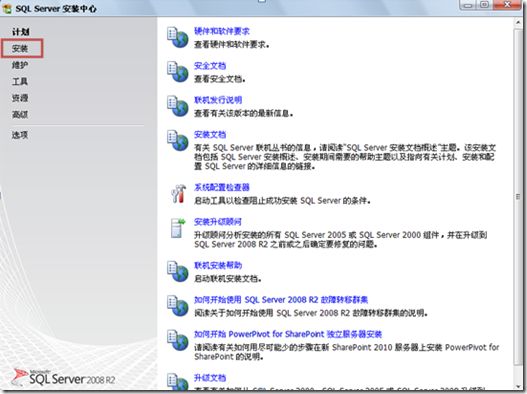The width and height of the screenshot is (527, 394).
Task: Click the 联机安装帮助 globe document icon
Action: (178, 271)
